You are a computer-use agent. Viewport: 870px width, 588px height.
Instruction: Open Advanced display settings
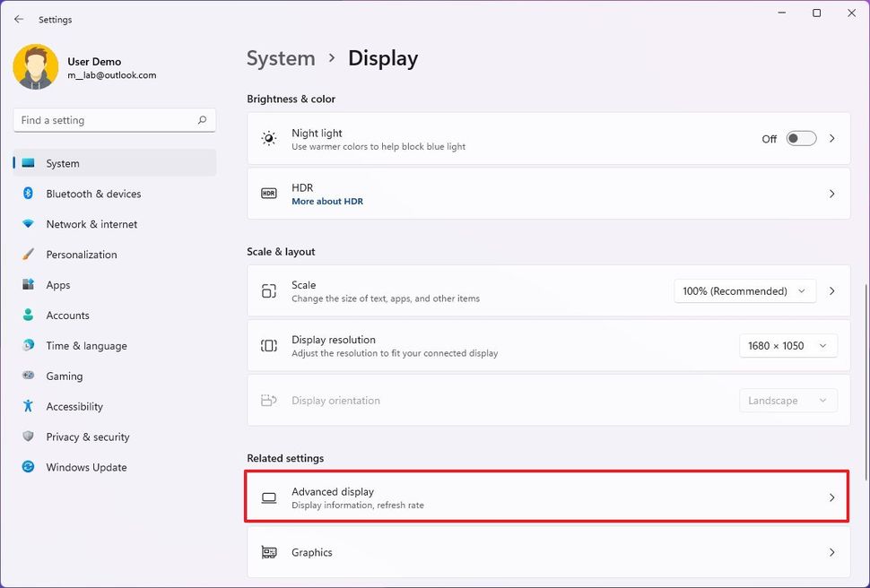tap(547, 497)
